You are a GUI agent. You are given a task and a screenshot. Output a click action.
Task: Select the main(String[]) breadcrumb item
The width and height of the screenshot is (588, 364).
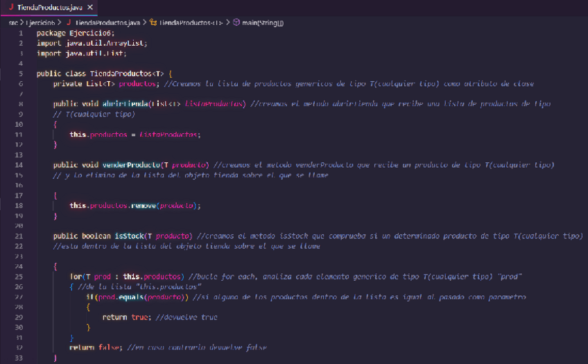point(262,22)
